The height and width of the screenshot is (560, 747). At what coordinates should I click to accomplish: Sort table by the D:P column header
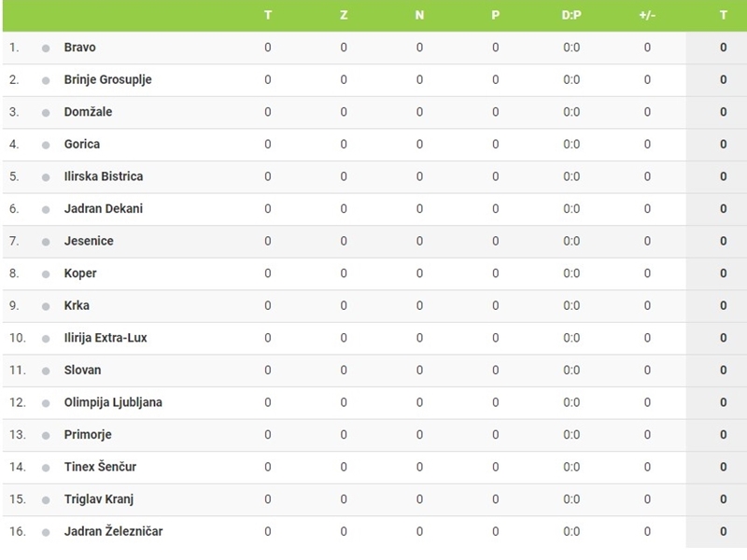click(571, 15)
